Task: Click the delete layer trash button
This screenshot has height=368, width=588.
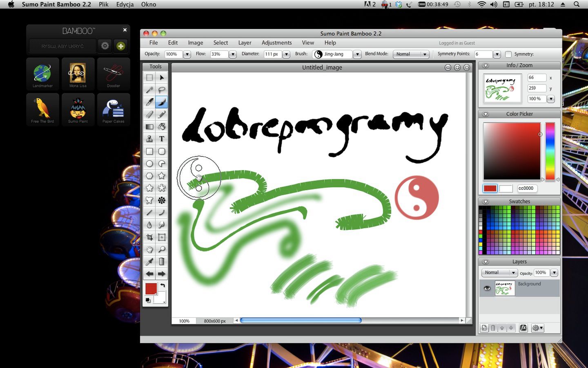Action: [493, 328]
